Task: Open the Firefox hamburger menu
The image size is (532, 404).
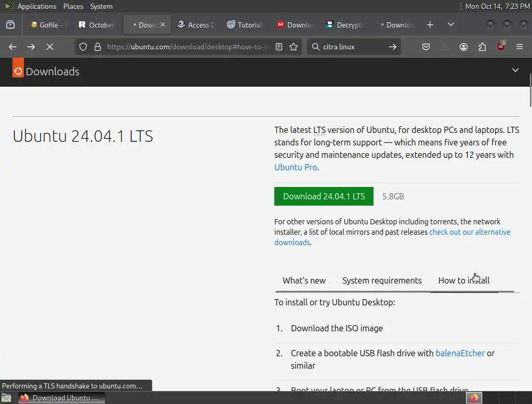Action: tap(520, 47)
